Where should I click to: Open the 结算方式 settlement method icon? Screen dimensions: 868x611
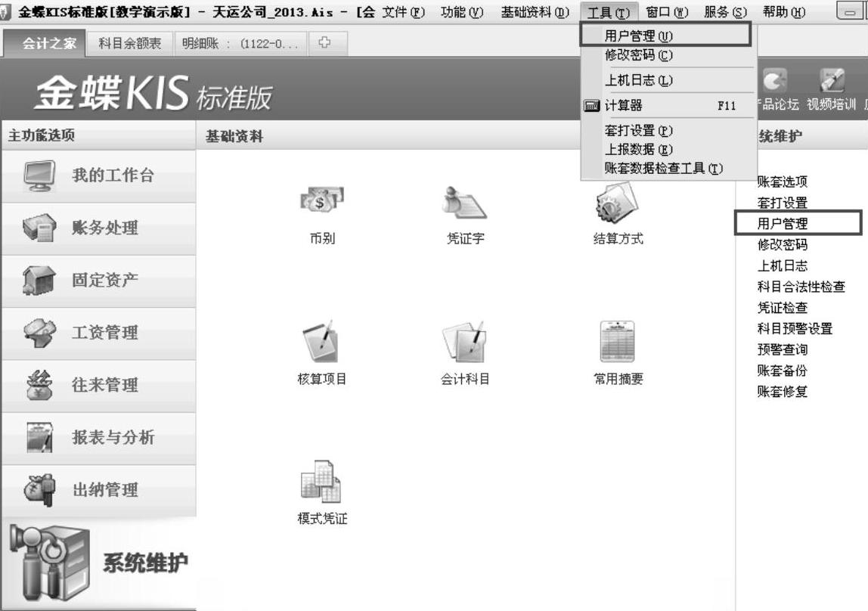click(617, 203)
